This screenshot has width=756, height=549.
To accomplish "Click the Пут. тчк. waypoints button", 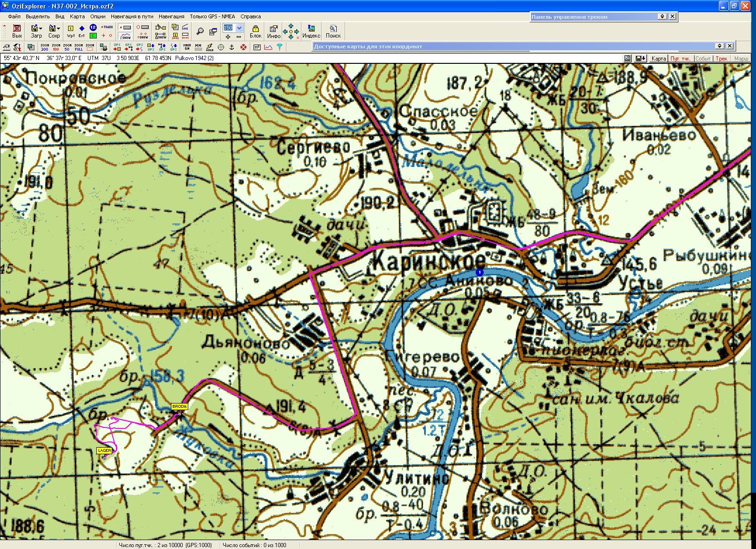I will (680, 59).
